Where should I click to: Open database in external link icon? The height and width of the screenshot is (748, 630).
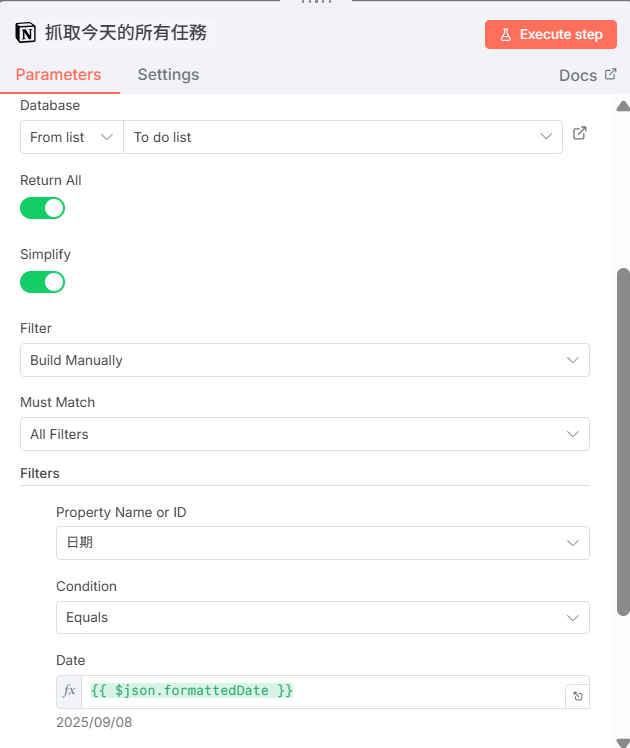579,134
